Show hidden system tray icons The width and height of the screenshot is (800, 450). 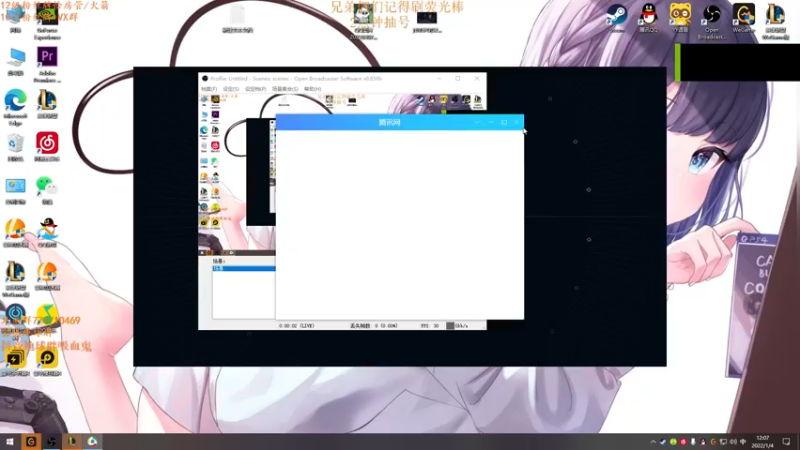click(653, 442)
